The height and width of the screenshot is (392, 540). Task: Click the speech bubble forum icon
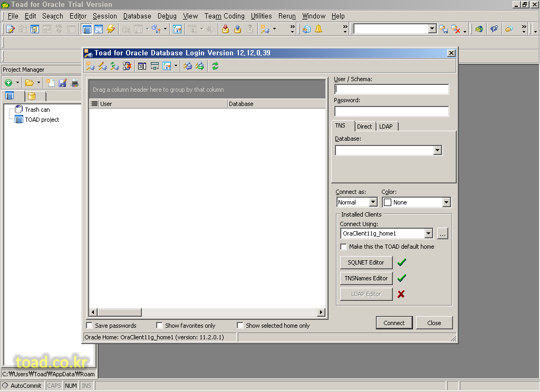tap(509, 30)
